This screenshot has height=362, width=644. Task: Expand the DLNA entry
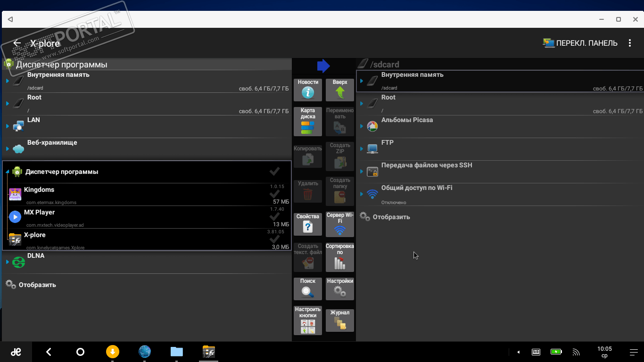pyautogui.click(x=8, y=262)
